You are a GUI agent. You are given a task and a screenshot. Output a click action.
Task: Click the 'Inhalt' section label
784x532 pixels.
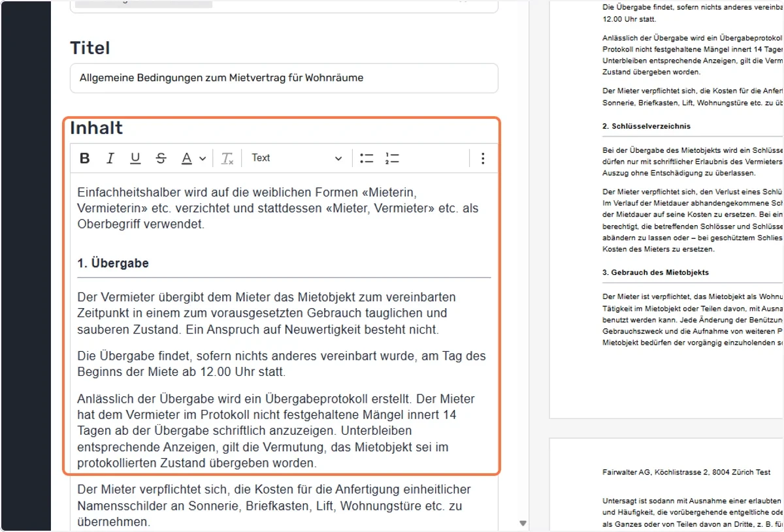(x=97, y=128)
